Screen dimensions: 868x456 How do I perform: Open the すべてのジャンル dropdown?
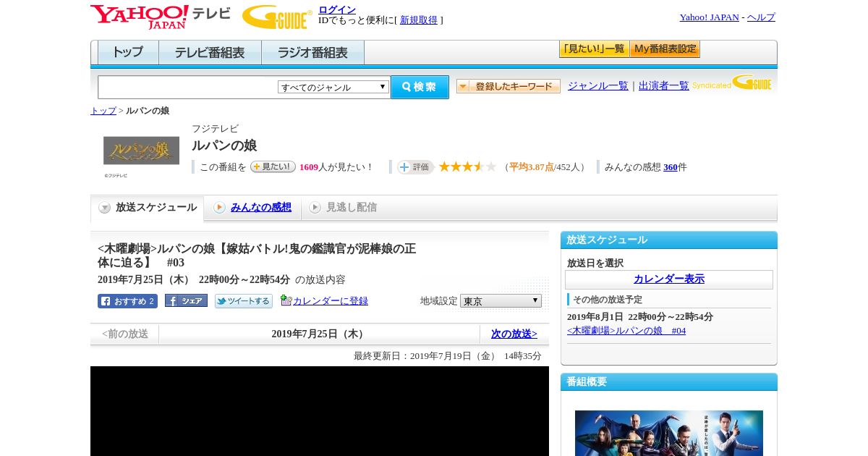[x=333, y=87]
